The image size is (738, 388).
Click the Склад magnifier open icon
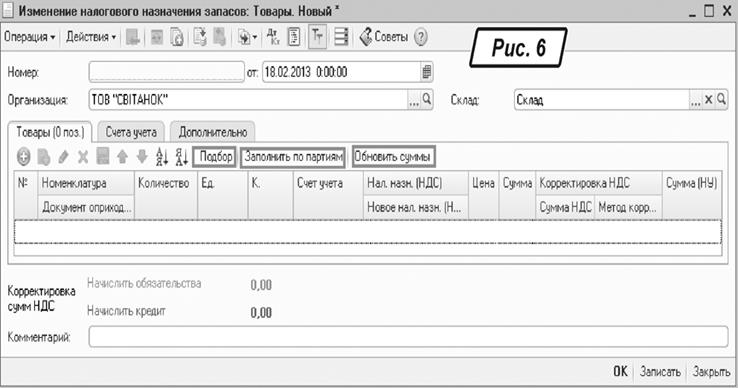(722, 100)
